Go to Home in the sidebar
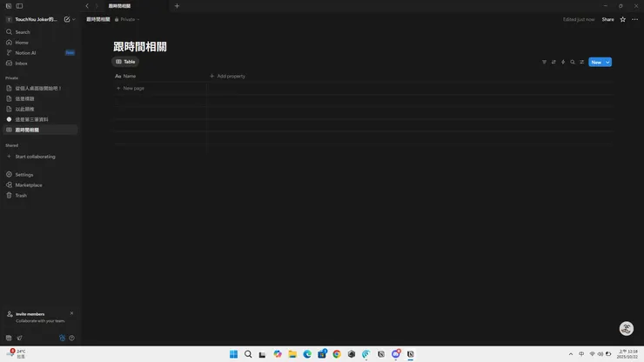The height and width of the screenshot is (362, 644). (x=40, y=43)
